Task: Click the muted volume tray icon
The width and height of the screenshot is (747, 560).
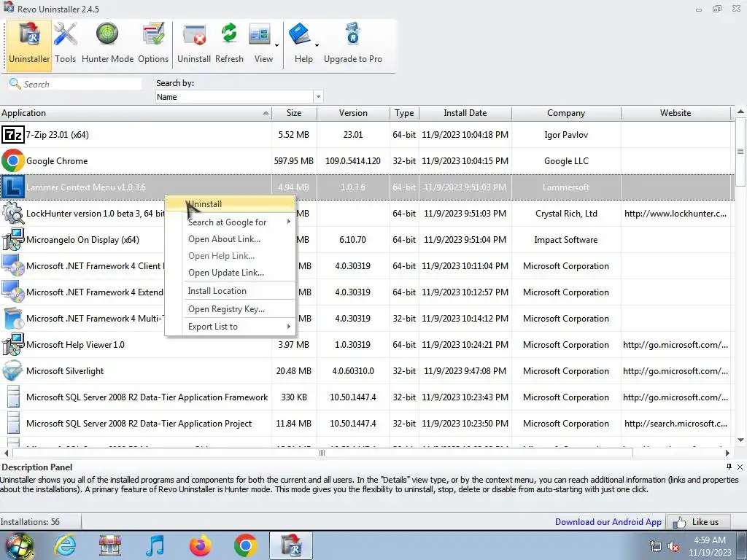Action: pyautogui.click(x=673, y=546)
